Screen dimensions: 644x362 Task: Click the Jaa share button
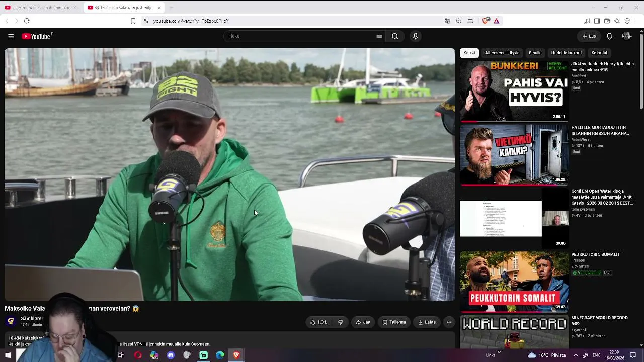click(x=363, y=322)
